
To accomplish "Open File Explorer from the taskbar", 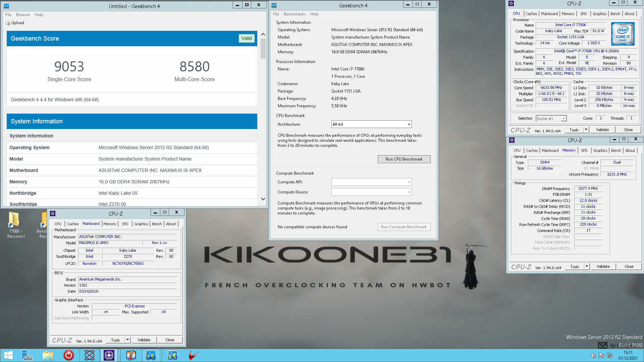I will [x=48, y=355].
